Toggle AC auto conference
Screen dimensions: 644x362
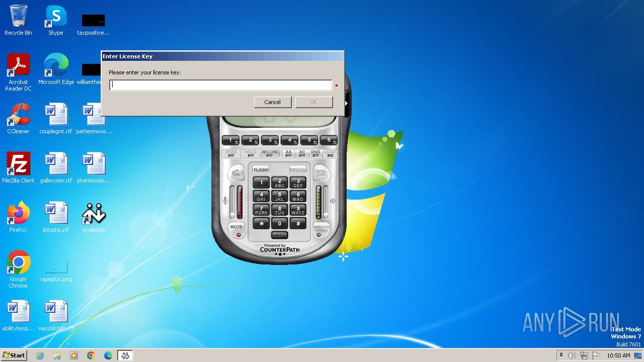point(302,153)
